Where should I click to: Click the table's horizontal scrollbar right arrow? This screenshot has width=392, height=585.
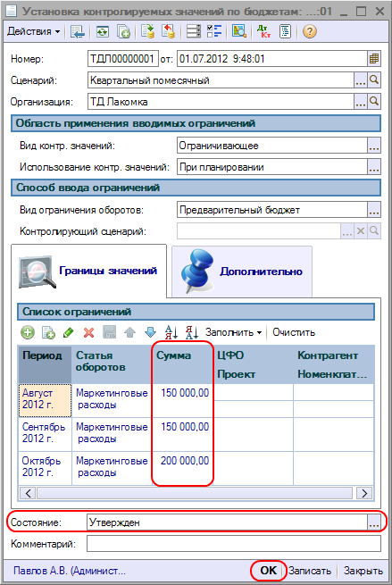364,493
